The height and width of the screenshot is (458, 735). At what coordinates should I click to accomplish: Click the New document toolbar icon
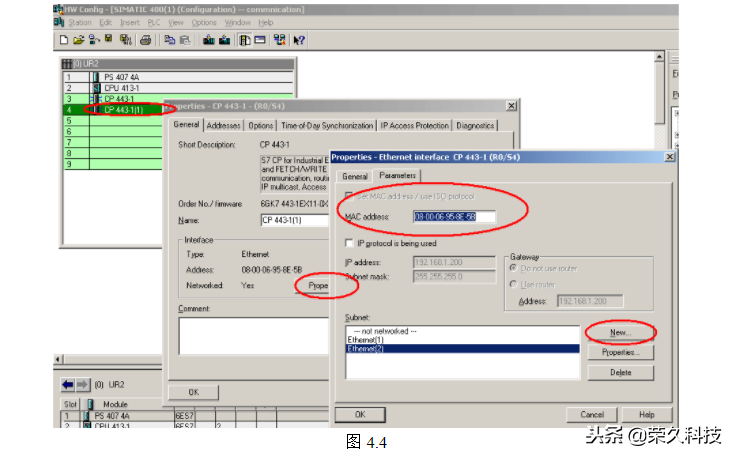point(64,40)
